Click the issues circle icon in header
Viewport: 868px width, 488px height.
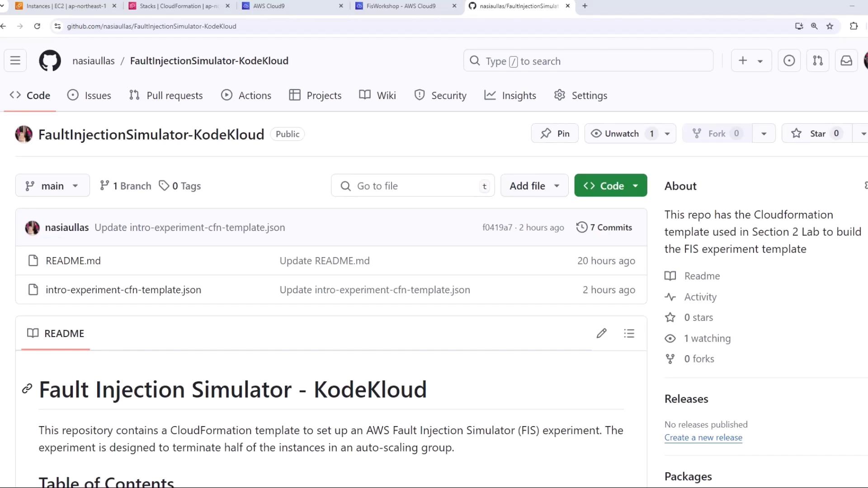789,61
